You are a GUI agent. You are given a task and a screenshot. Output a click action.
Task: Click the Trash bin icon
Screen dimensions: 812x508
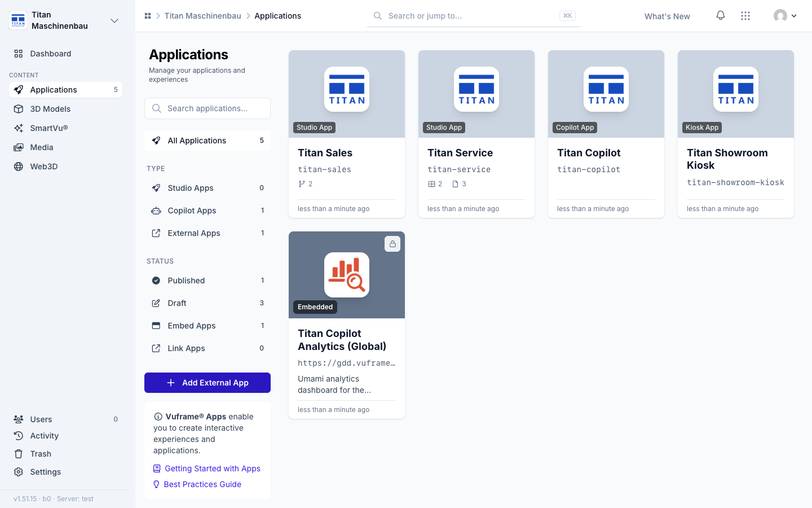coord(19,454)
